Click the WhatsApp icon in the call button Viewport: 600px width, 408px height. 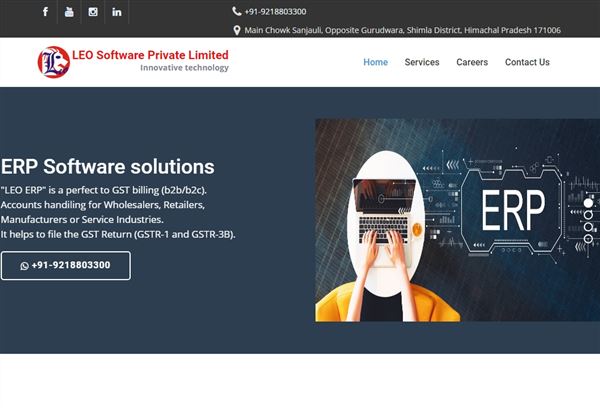tap(24, 266)
